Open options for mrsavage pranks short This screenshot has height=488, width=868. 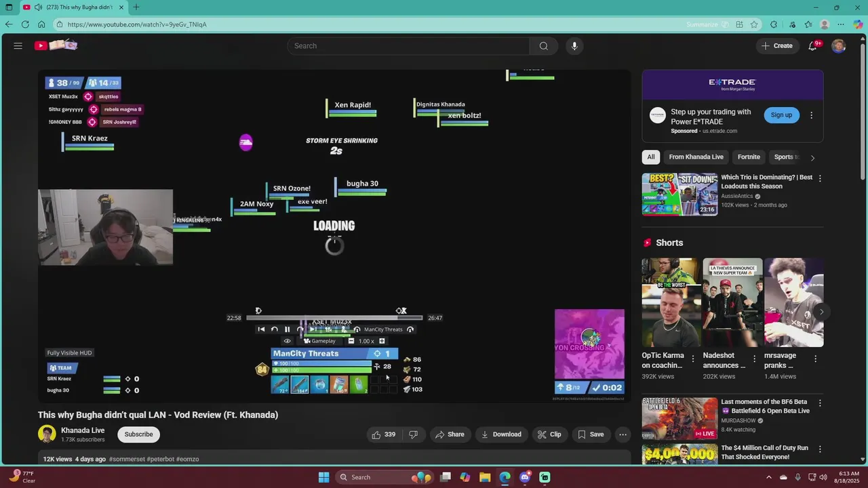[815, 359]
